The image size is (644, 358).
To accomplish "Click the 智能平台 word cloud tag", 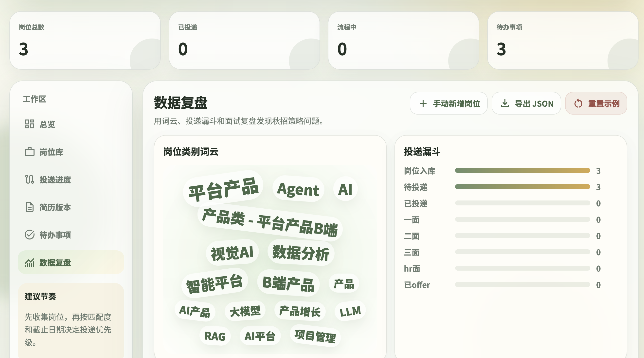I will click(215, 283).
